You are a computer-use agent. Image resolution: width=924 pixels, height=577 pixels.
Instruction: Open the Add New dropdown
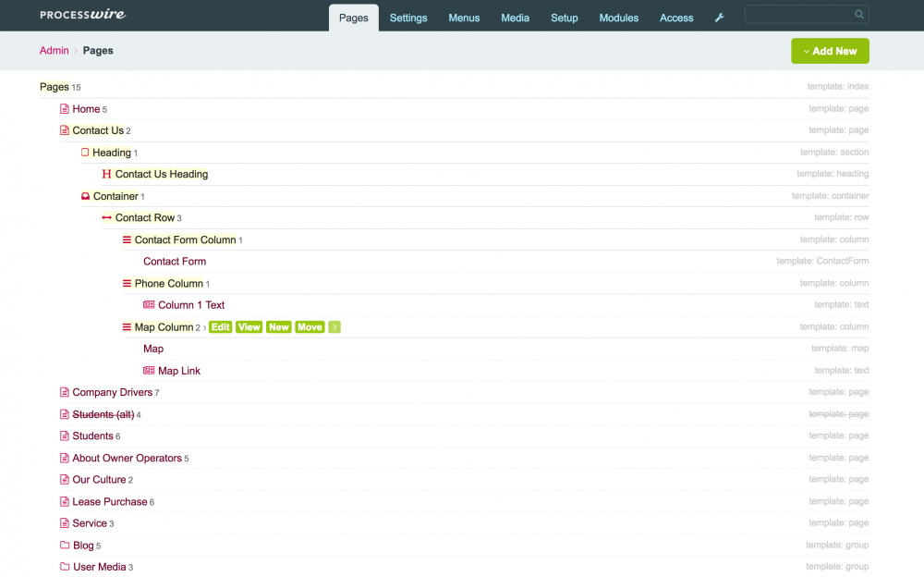[x=830, y=52]
